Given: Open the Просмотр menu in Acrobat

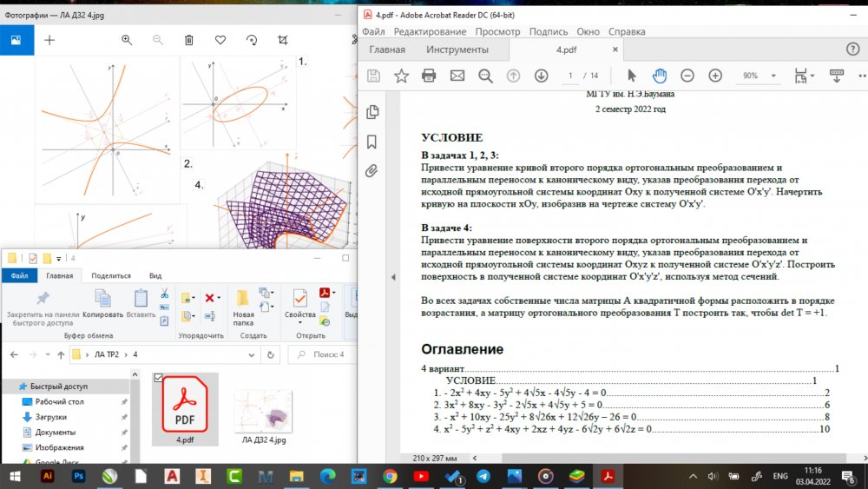Looking at the screenshot, I should (497, 31).
